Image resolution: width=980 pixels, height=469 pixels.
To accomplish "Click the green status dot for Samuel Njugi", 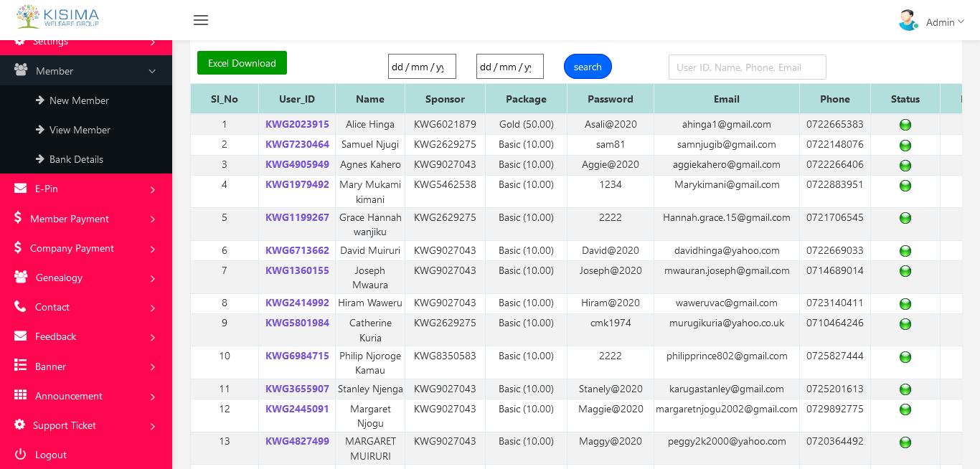I will (x=905, y=146).
